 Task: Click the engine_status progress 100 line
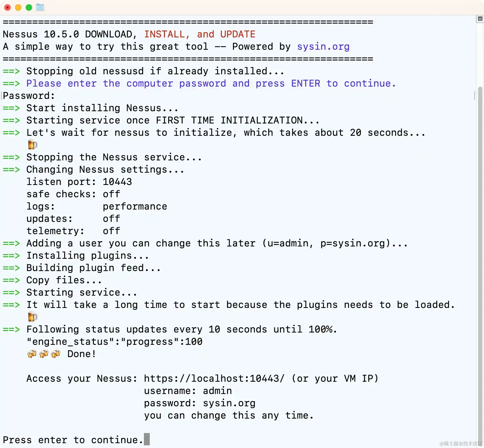coord(114,341)
